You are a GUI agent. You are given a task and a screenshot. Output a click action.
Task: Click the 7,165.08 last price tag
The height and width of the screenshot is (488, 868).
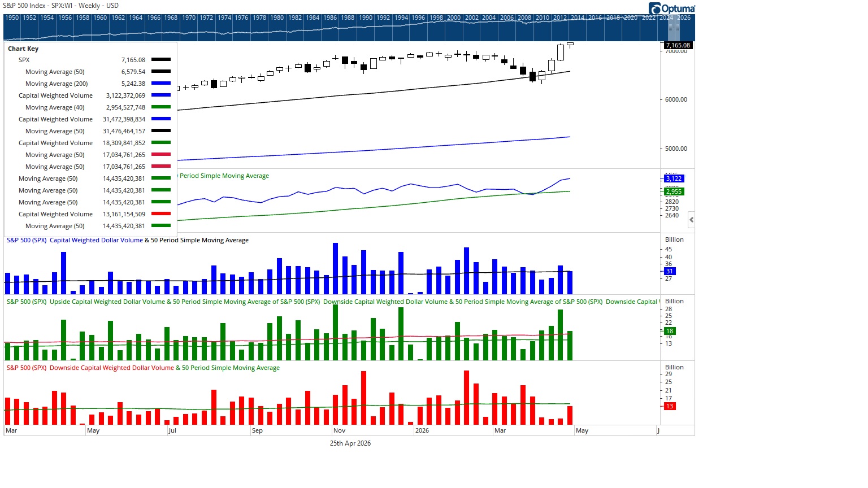678,45
